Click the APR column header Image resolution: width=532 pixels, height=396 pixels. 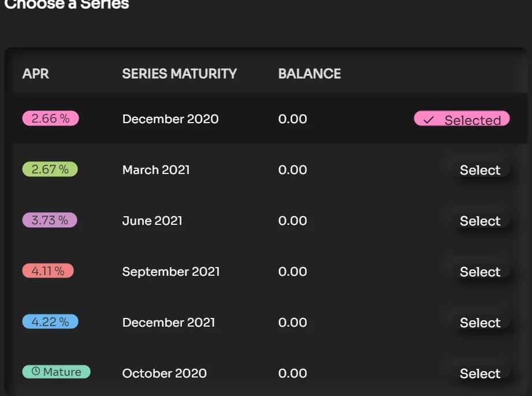(36, 73)
